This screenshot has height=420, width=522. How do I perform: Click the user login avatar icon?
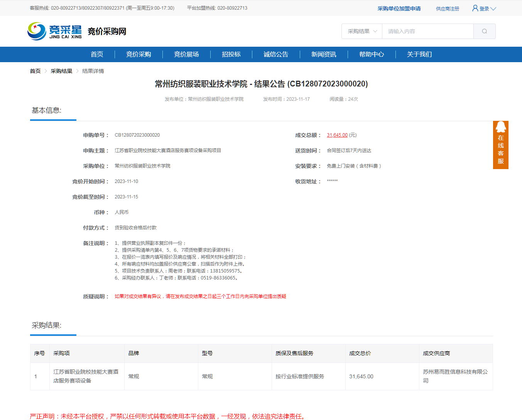pyautogui.click(x=475, y=8)
